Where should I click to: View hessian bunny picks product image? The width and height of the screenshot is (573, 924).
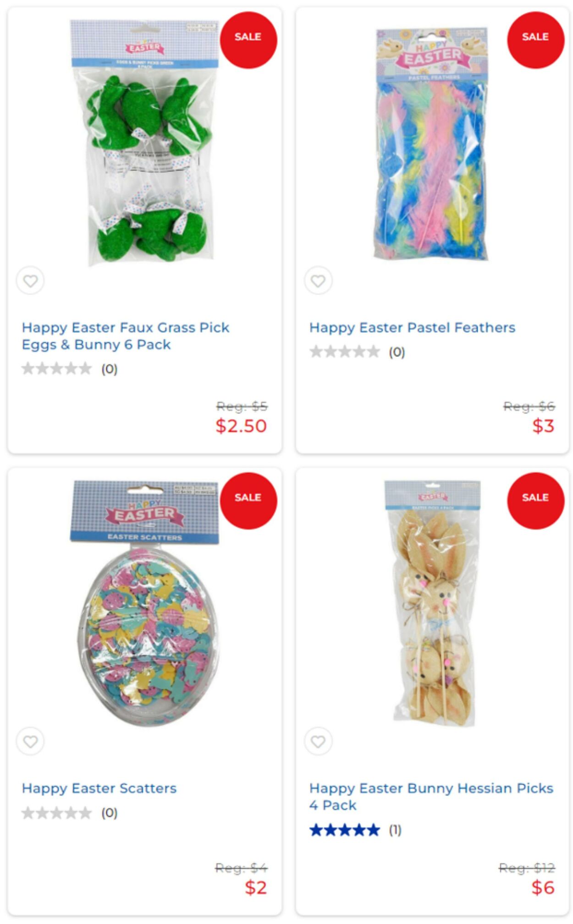pos(432,603)
